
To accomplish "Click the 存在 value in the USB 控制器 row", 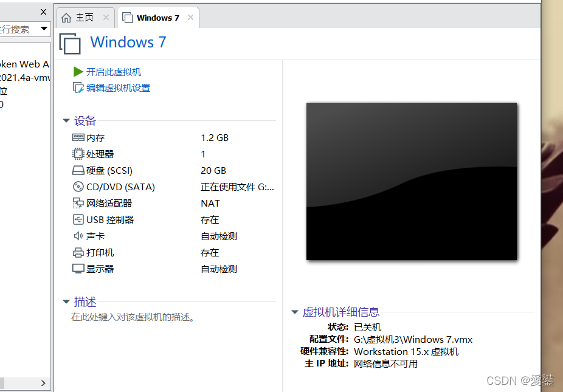I will pyautogui.click(x=210, y=219).
